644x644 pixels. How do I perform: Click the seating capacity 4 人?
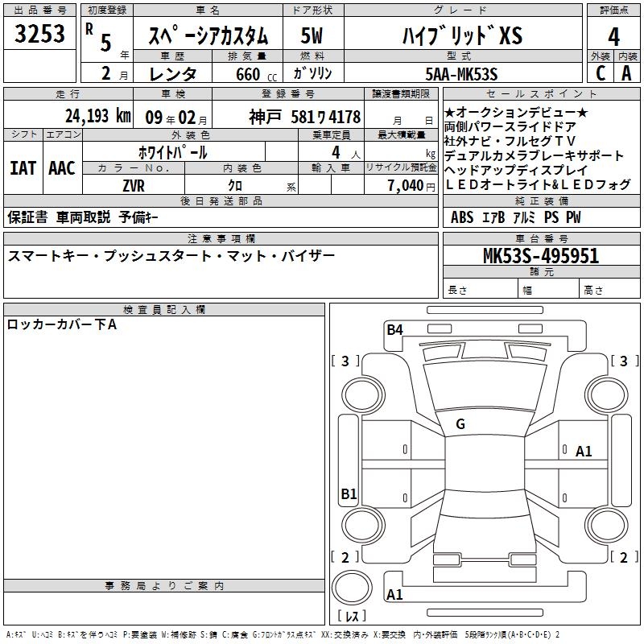click(346, 153)
